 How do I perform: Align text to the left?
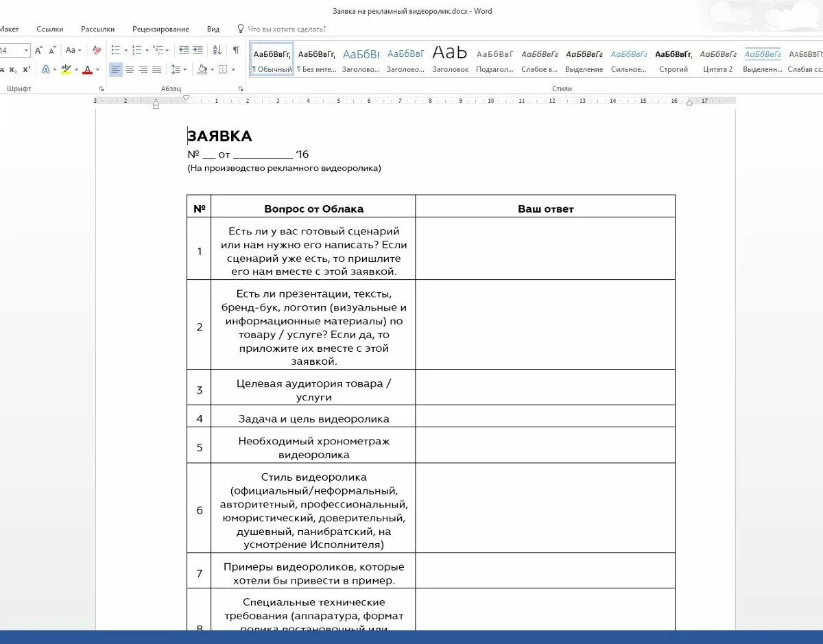[115, 69]
